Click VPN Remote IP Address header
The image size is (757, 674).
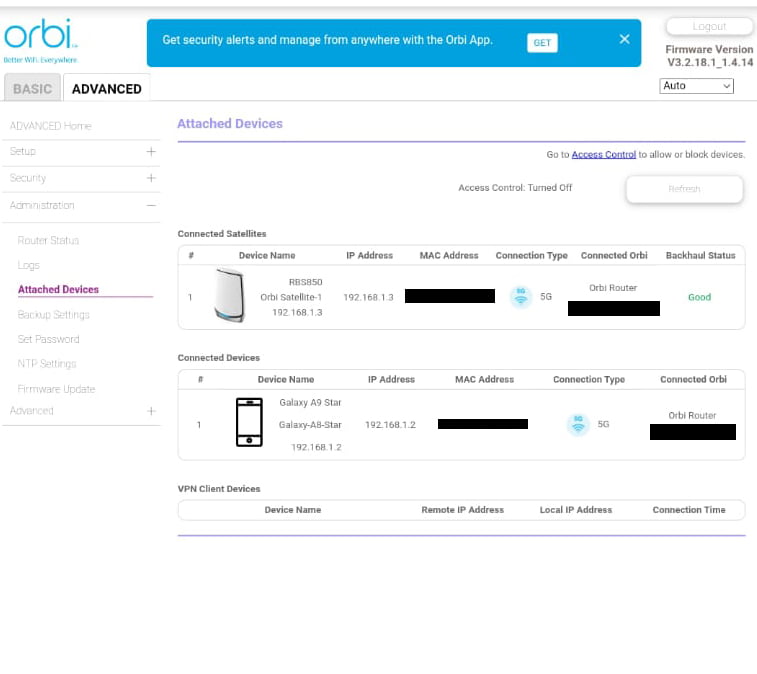[x=463, y=510]
